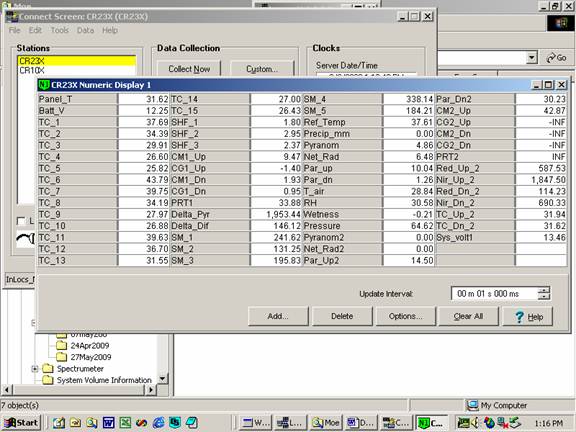Viewport: 576px width, 432px height.
Task: Open the quick launch search magnifier icon
Action: tap(92, 423)
